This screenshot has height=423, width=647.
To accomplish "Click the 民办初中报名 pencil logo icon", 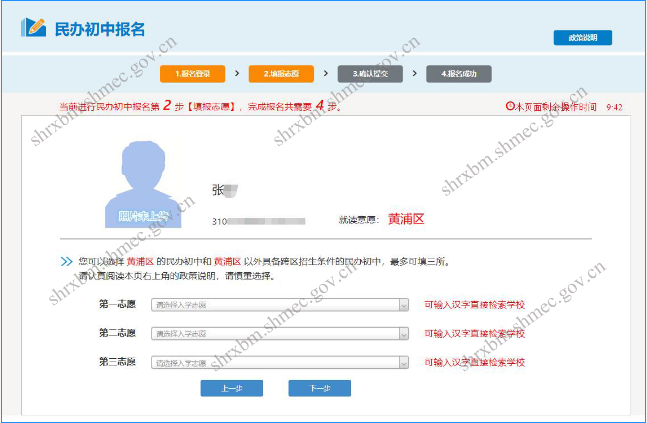I will 33,28.
